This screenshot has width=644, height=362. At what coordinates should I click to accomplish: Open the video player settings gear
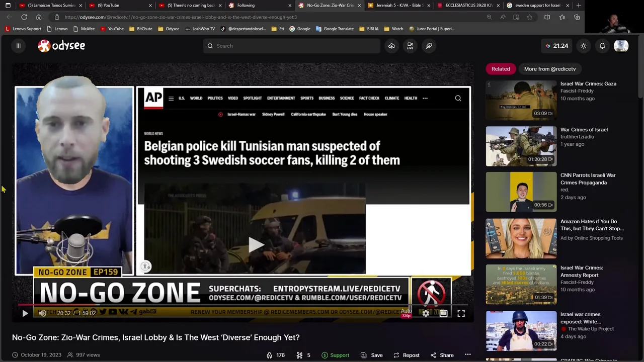click(426, 313)
